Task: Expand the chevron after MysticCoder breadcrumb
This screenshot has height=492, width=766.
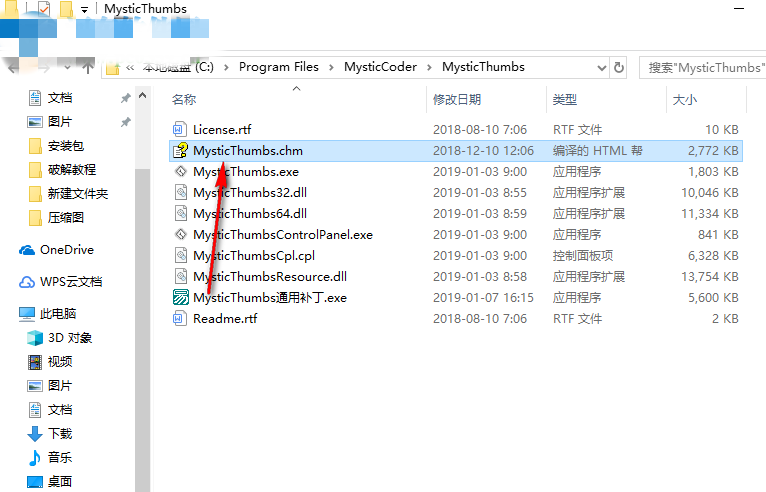Action: tap(429, 67)
